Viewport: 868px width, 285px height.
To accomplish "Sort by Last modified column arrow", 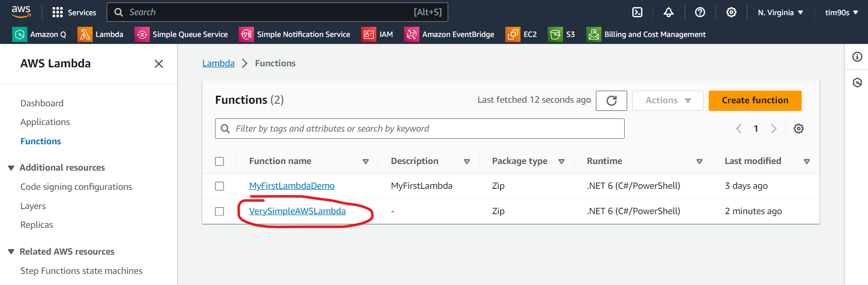I will click(x=807, y=161).
